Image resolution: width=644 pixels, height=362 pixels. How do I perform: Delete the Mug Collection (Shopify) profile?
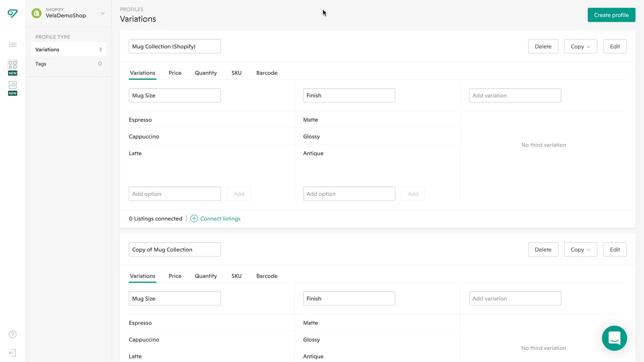543,46
